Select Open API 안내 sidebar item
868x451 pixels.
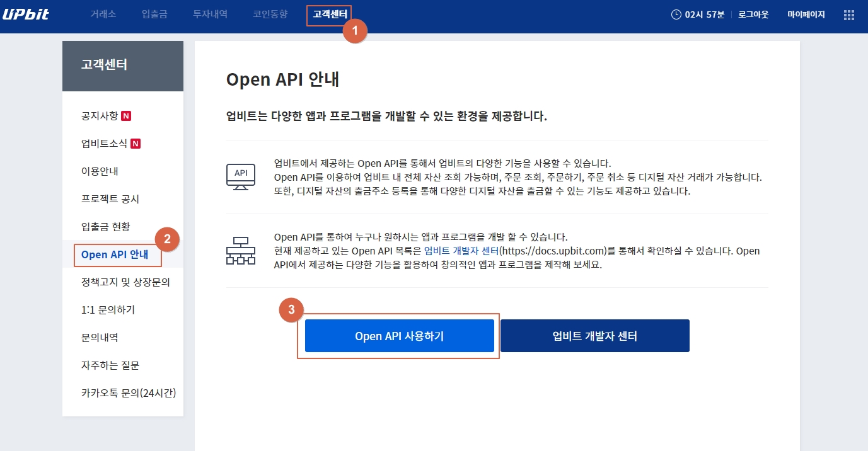[115, 254]
